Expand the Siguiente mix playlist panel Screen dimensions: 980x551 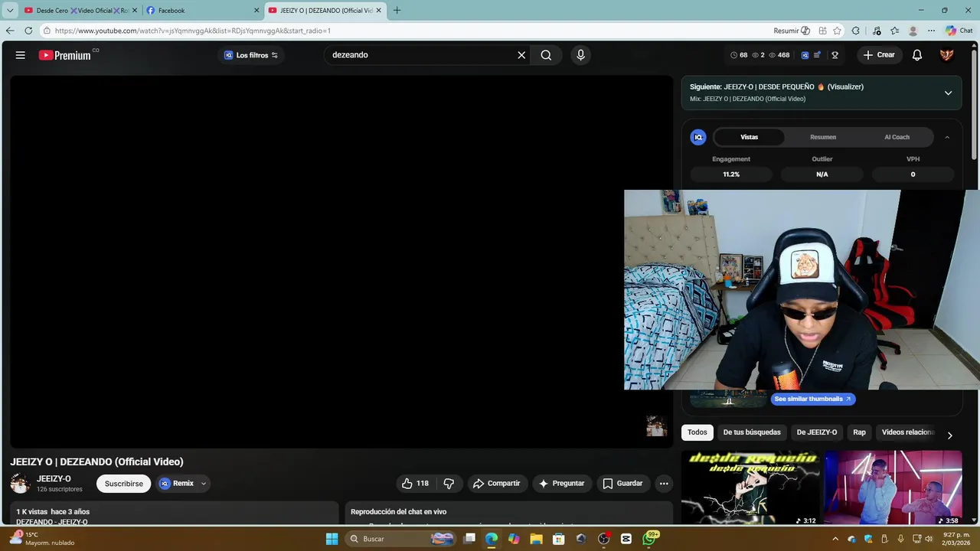(948, 93)
